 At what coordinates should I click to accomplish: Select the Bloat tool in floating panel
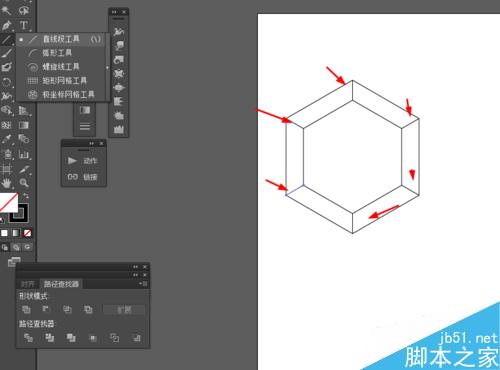click(x=119, y=87)
